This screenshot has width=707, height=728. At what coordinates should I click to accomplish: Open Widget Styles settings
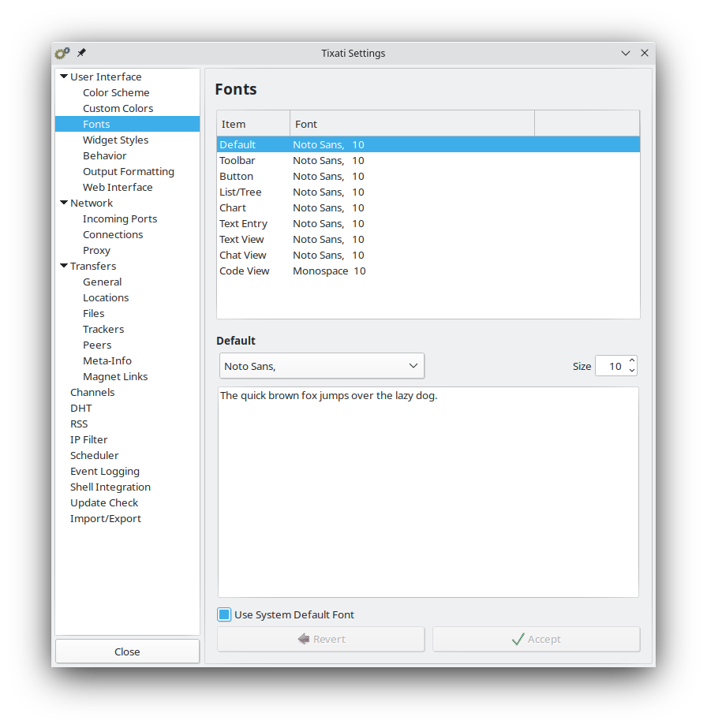coord(116,140)
